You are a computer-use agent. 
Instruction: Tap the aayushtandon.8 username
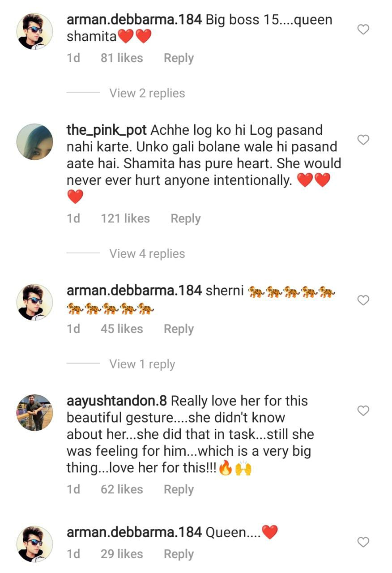pyautogui.click(x=117, y=401)
